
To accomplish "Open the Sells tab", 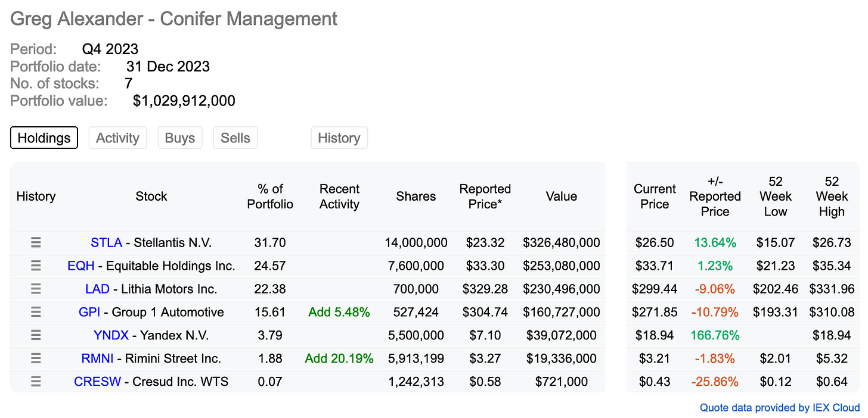I will [235, 138].
